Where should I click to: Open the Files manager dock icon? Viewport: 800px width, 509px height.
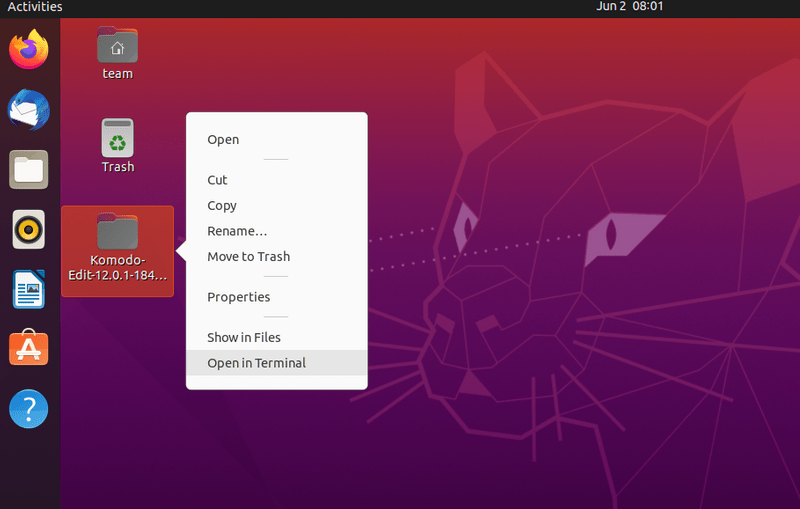point(29,169)
